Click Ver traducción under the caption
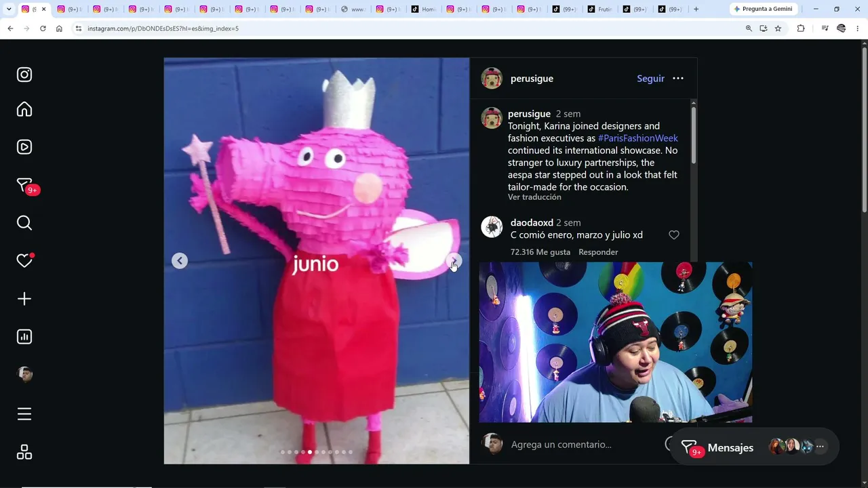Screen dimensions: 868x488 tap(534, 197)
